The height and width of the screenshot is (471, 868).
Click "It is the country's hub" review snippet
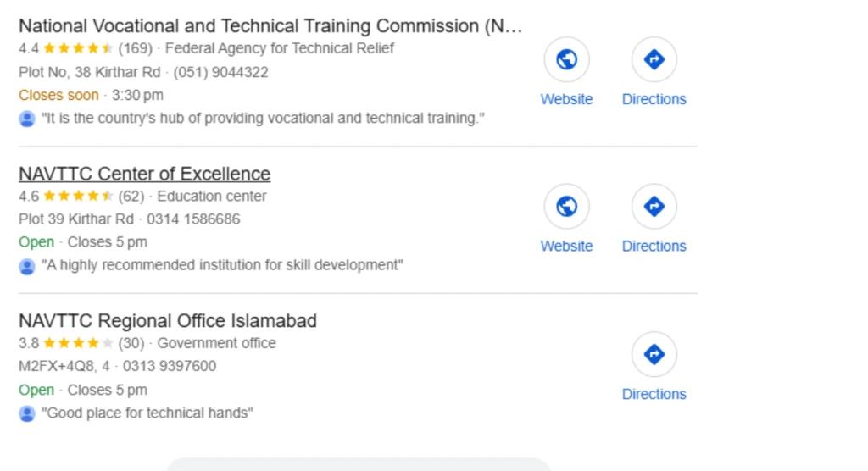263,119
